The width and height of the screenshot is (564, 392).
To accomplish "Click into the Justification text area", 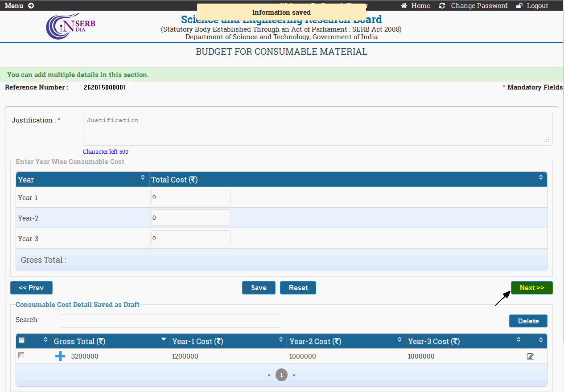I will point(317,129).
